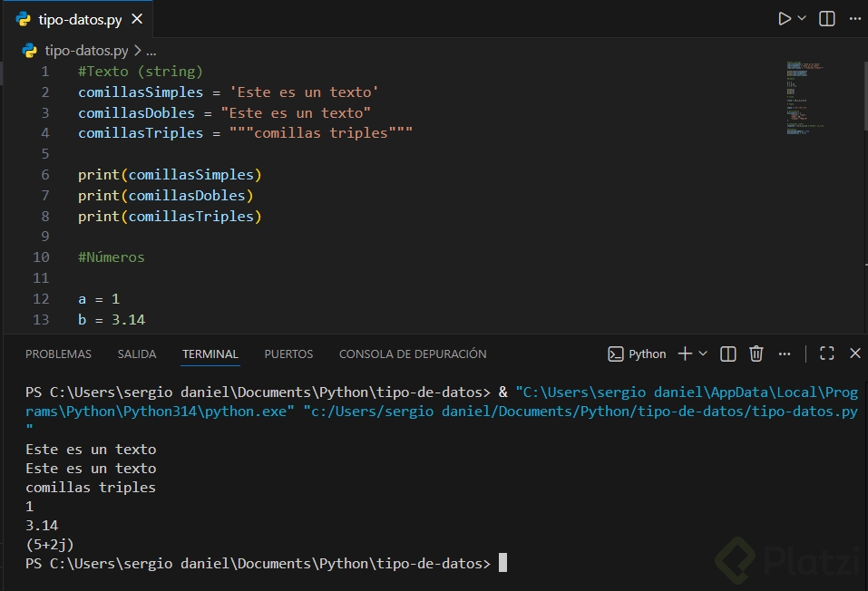The height and width of the screenshot is (591, 868).
Task: Maximize the terminal panel size
Action: click(826, 354)
